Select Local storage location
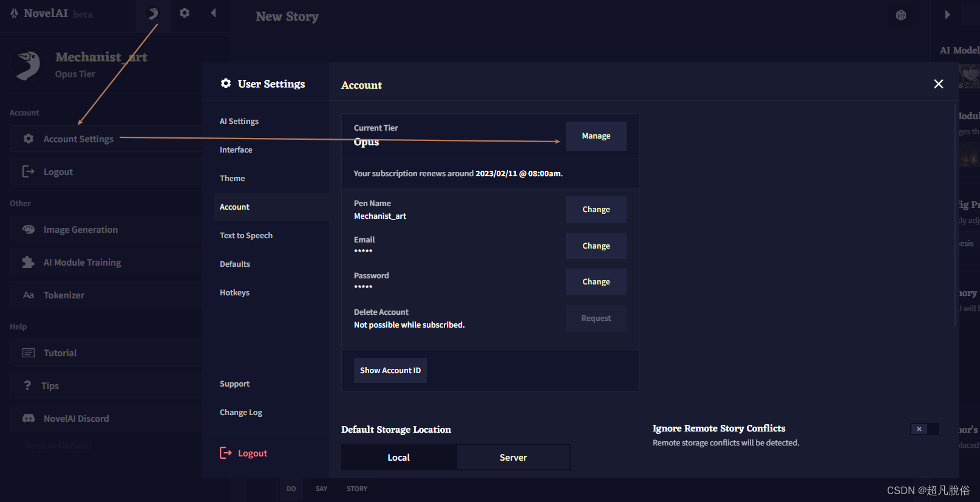The width and height of the screenshot is (980, 502). [399, 458]
